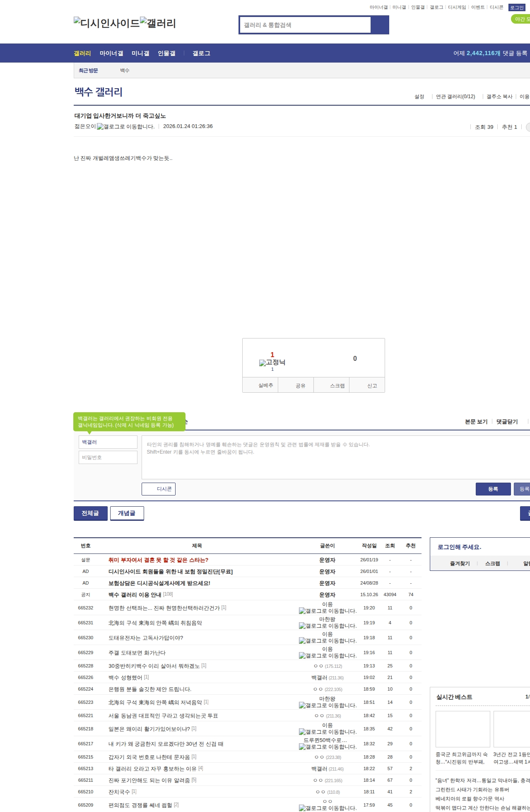Screen dimensions: 530x812
Task: Open post 도태유전자는 고독사가답이야?
Action: click(146, 638)
